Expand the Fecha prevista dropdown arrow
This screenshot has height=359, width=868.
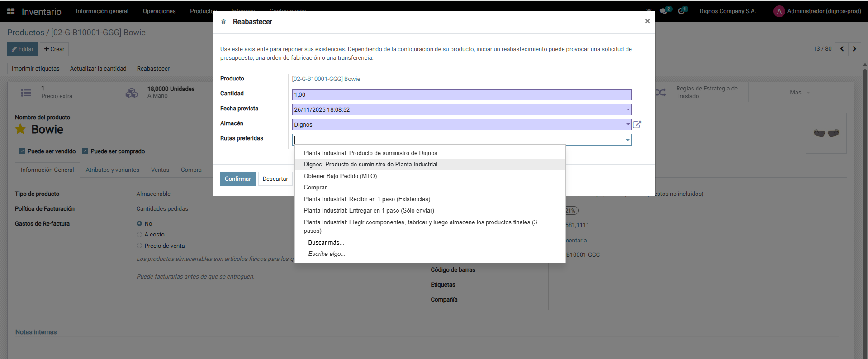(x=628, y=109)
